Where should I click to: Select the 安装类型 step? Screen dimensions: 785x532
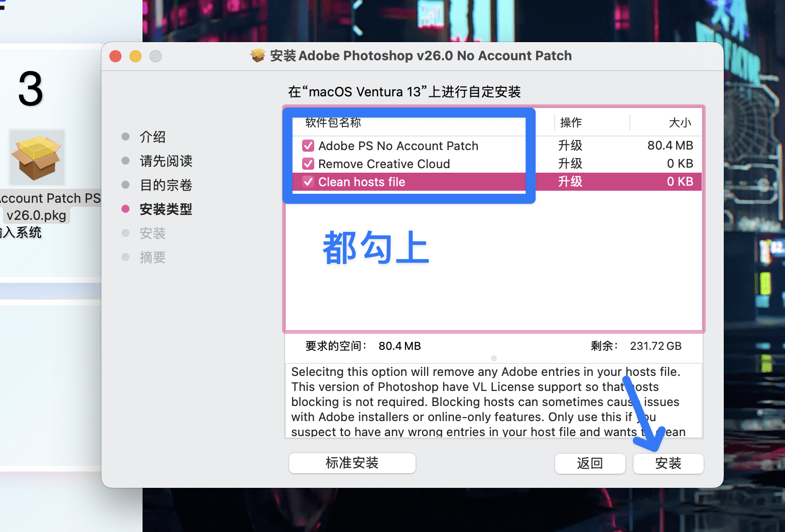166,209
